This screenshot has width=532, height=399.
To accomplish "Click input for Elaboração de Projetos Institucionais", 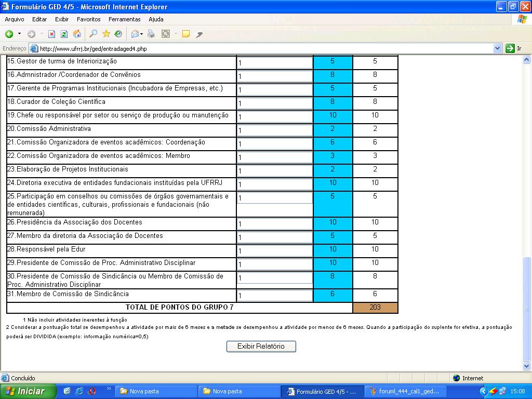I will pos(275,170).
